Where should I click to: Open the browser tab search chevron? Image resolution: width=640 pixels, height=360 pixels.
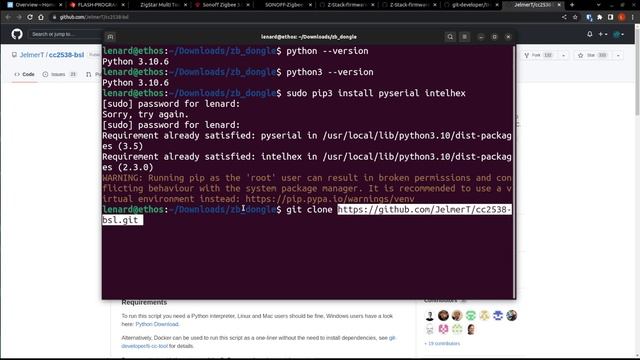[598, 5]
